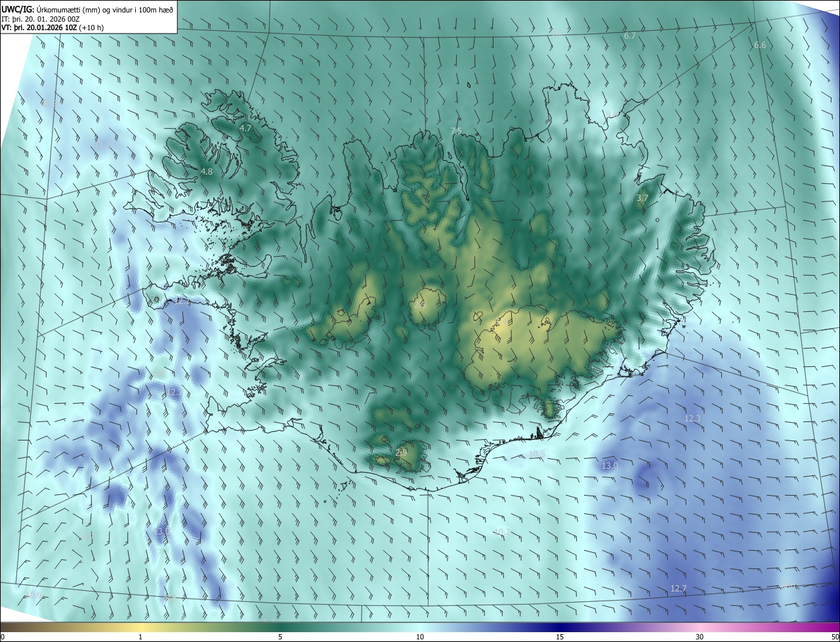This screenshot has width=840, height=642.
Task: Click the 30 tick on the colour scale
Action: [x=700, y=637]
